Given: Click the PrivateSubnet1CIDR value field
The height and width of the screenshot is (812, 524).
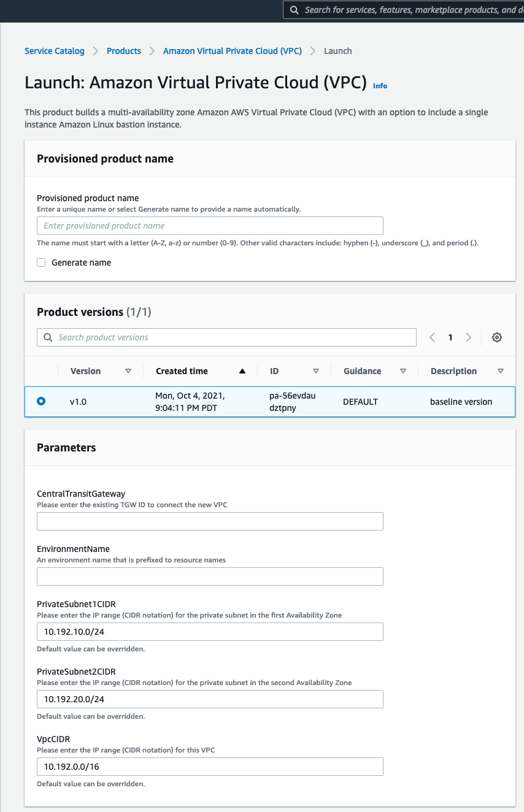Looking at the screenshot, I should (210, 631).
